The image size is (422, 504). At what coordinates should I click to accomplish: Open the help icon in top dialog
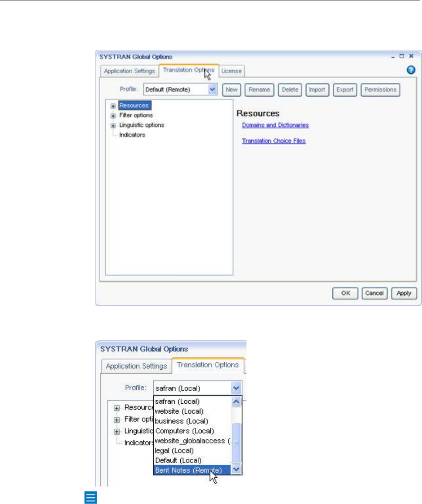point(411,70)
